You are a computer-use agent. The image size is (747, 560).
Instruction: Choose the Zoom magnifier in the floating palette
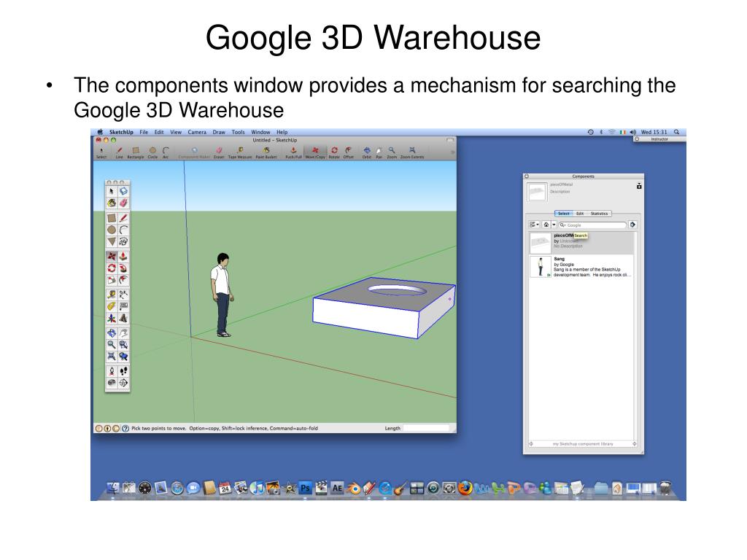point(112,345)
